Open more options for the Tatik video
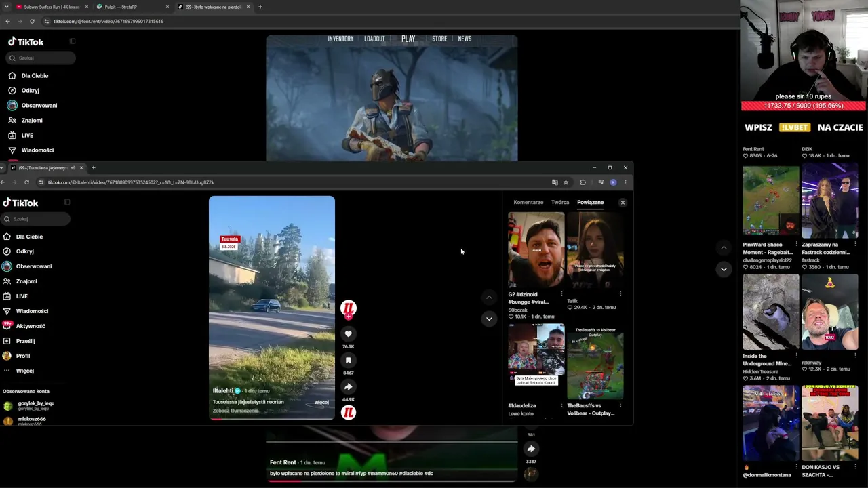The image size is (868, 488). (x=620, y=294)
